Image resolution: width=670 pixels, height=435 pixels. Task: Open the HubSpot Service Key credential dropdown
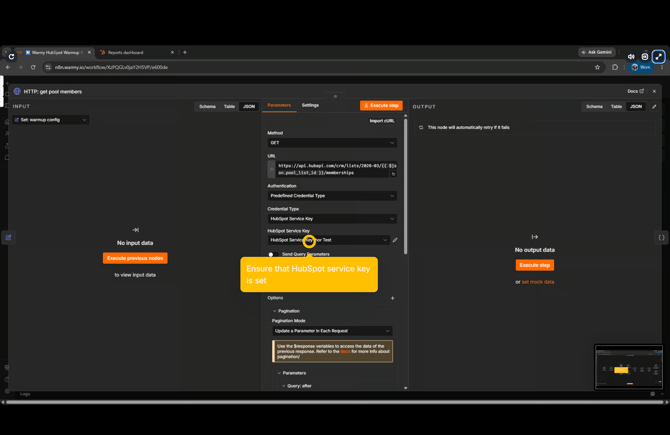pos(329,240)
